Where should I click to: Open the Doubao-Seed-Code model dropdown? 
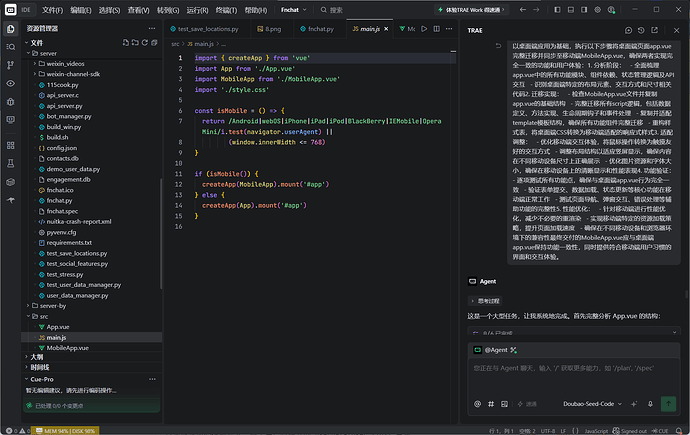592,404
